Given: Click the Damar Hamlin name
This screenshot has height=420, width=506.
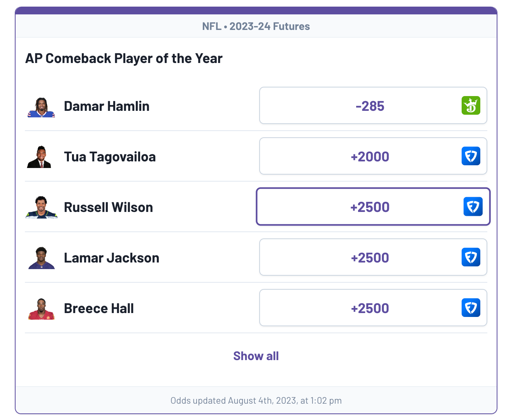Looking at the screenshot, I should tap(107, 106).
